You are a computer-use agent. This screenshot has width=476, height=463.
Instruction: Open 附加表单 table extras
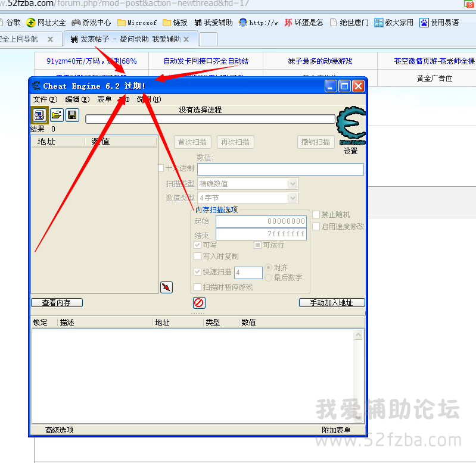coord(336,430)
